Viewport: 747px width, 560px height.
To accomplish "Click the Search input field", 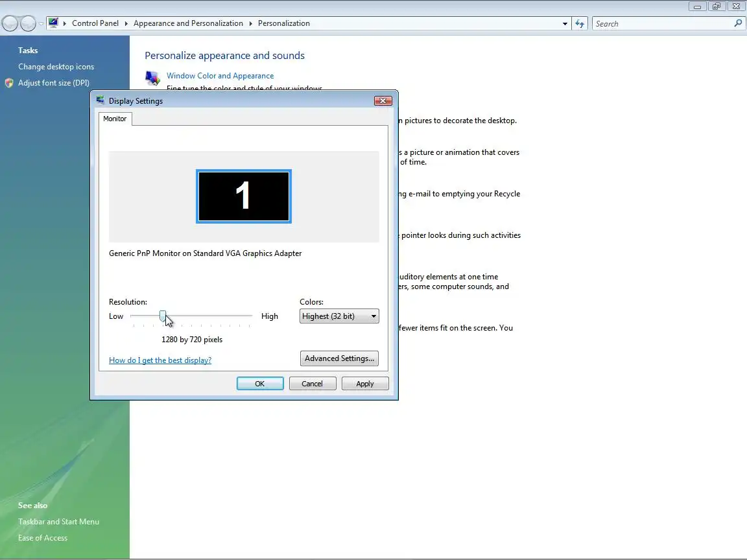I will click(x=662, y=23).
